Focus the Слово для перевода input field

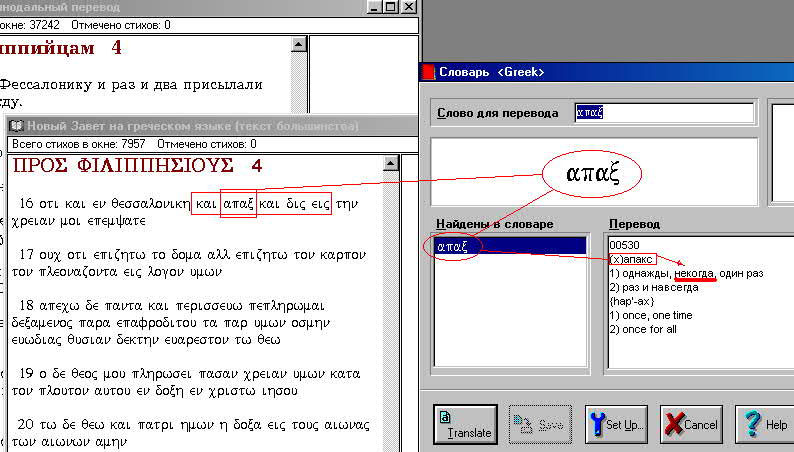point(664,113)
